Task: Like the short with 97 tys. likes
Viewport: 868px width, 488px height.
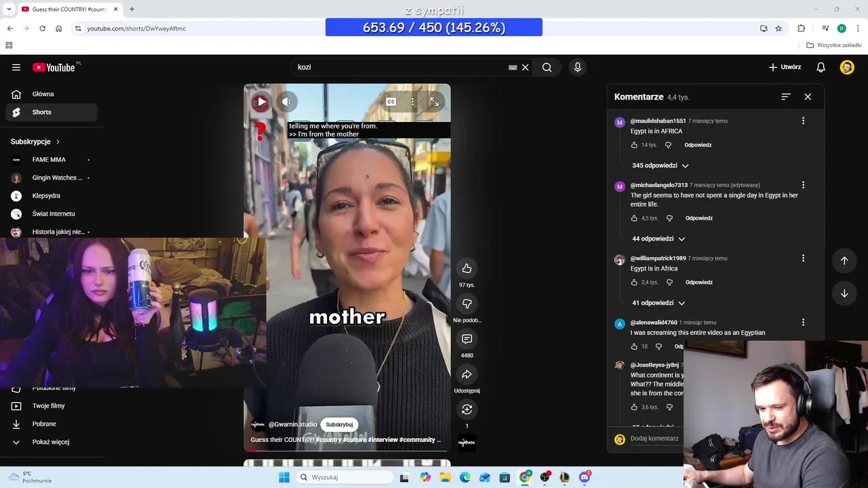Action: (x=467, y=268)
